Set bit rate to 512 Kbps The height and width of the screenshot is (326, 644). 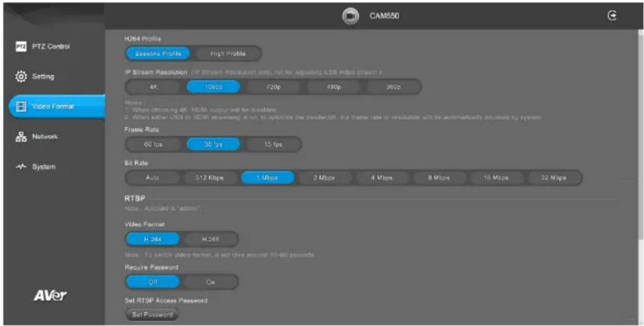pyautogui.click(x=210, y=178)
